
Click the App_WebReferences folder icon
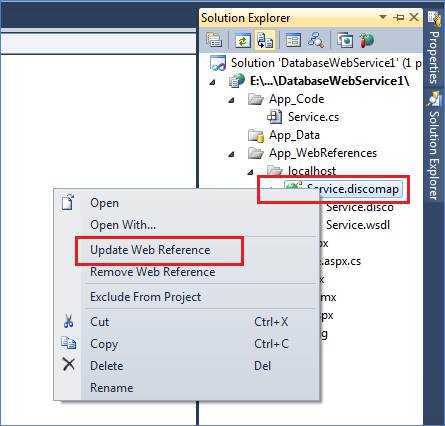pos(256,153)
